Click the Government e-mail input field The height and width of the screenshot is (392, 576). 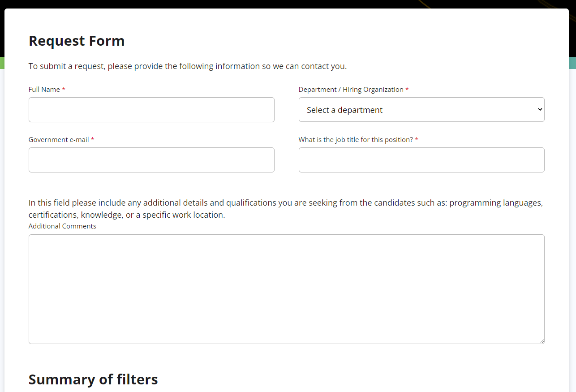tap(151, 159)
